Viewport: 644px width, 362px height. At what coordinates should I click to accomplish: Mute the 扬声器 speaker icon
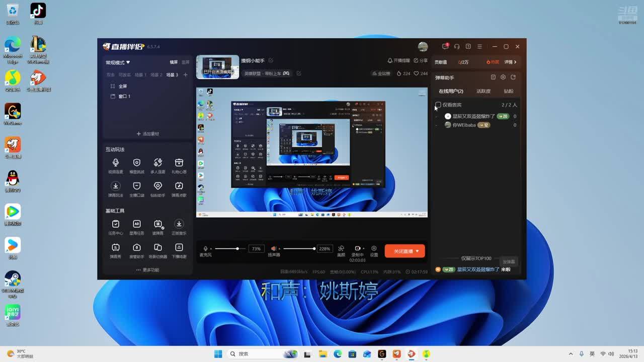point(274,249)
